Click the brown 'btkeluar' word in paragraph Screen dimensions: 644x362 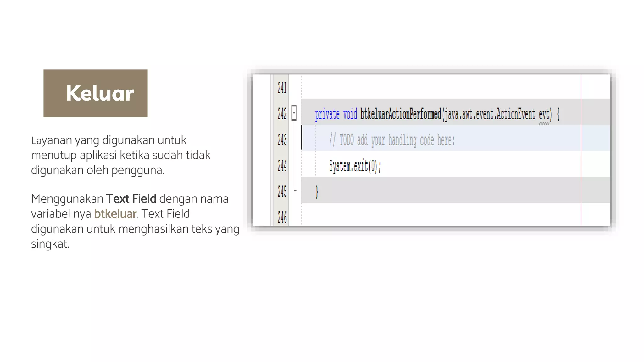(x=115, y=214)
